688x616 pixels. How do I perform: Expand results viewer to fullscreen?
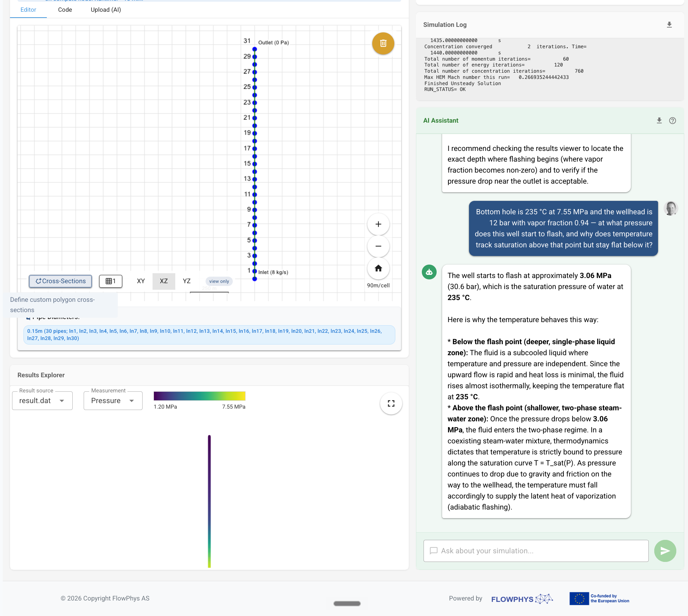point(391,403)
